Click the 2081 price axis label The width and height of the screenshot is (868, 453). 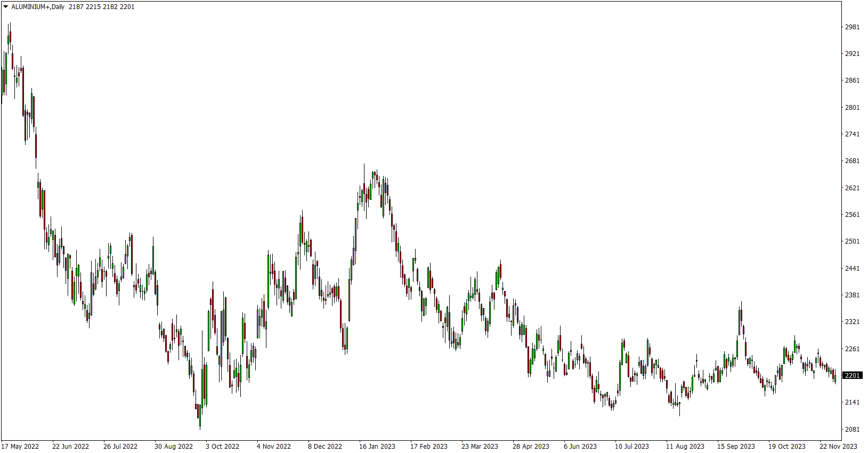[852, 430]
